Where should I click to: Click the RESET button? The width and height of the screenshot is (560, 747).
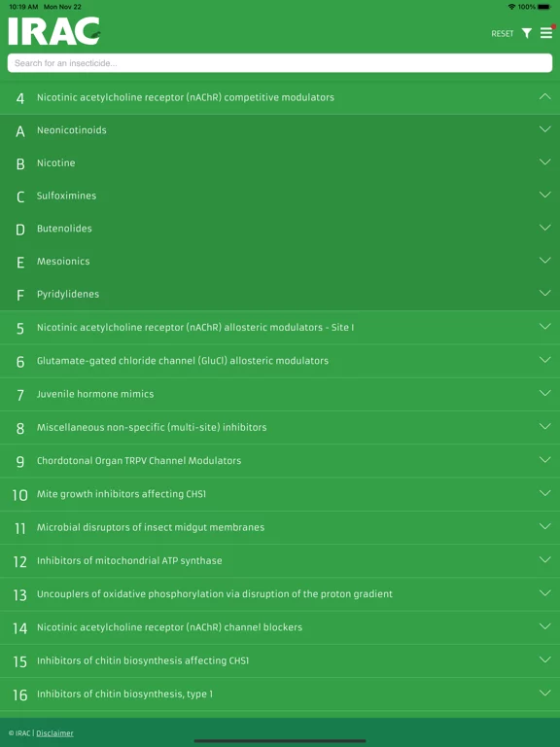503,33
